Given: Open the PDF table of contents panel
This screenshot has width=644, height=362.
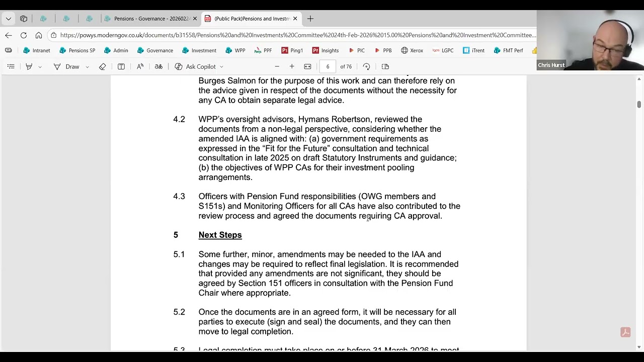Looking at the screenshot, I should 11,66.
